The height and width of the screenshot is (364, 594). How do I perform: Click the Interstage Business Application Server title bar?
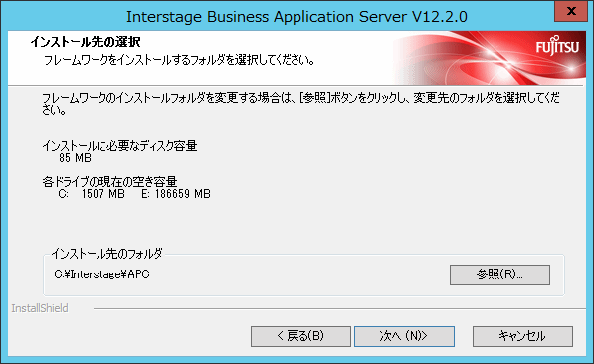coord(297,16)
